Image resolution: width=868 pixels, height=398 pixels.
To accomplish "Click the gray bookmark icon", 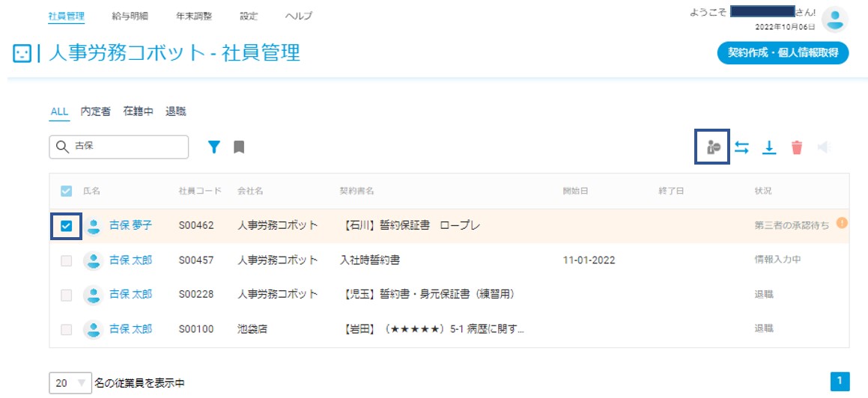I will pyautogui.click(x=239, y=147).
